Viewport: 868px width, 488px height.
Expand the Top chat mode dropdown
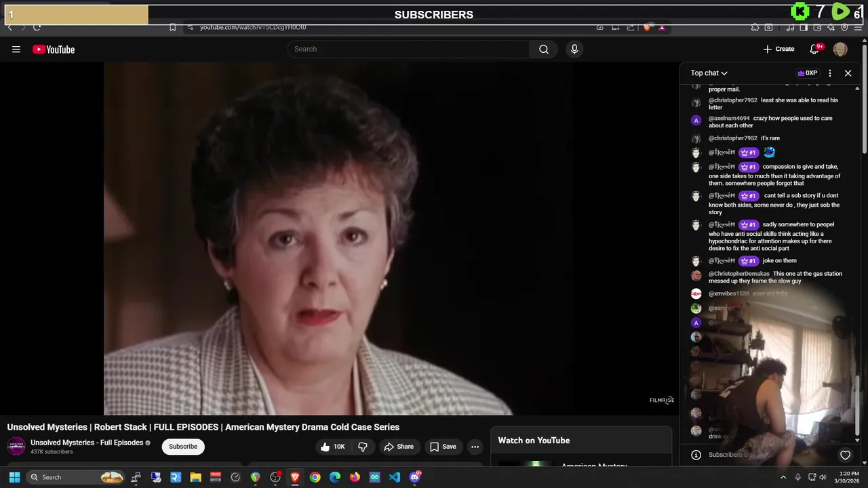pyautogui.click(x=709, y=73)
